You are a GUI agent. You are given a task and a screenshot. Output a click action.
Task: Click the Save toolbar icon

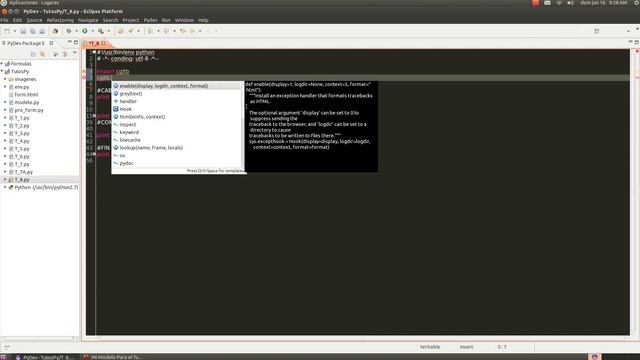[x=23, y=31]
